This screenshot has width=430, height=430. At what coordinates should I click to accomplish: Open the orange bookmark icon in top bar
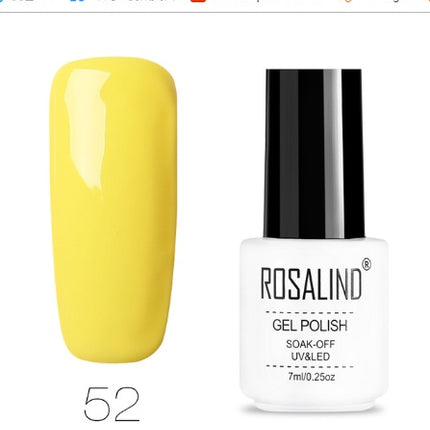(x=349, y=1)
